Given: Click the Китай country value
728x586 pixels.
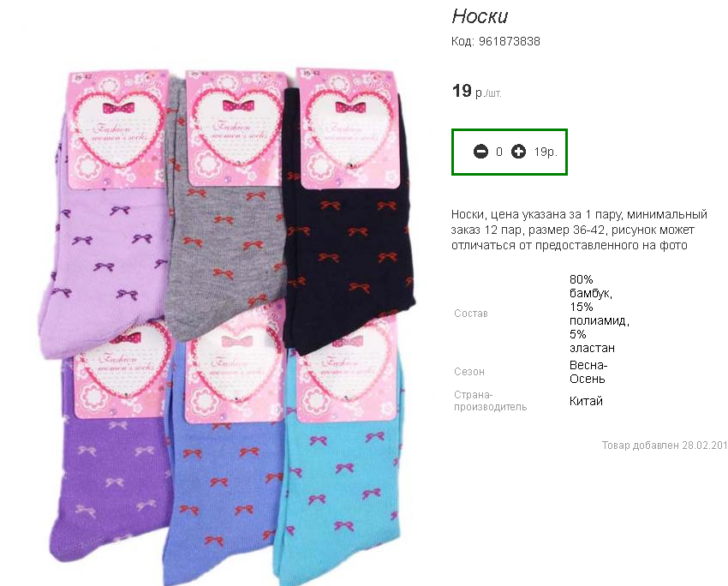Looking at the screenshot, I should pos(586,401).
